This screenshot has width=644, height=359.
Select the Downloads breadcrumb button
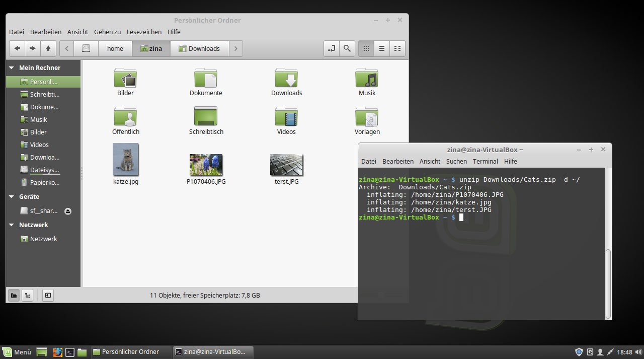tap(200, 48)
